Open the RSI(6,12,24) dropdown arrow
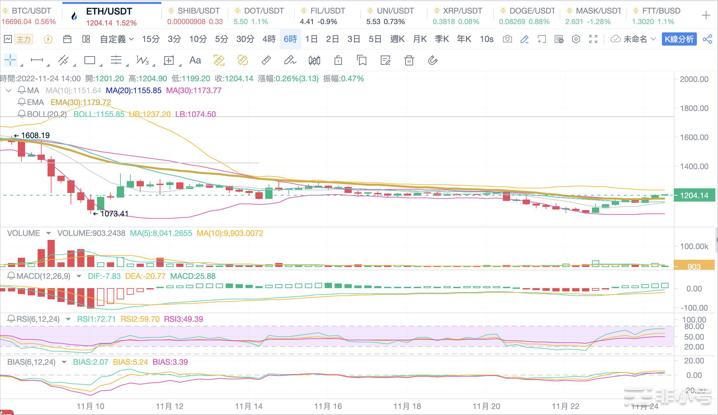This screenshot has width=718, height=415. (x=68, y=319)
